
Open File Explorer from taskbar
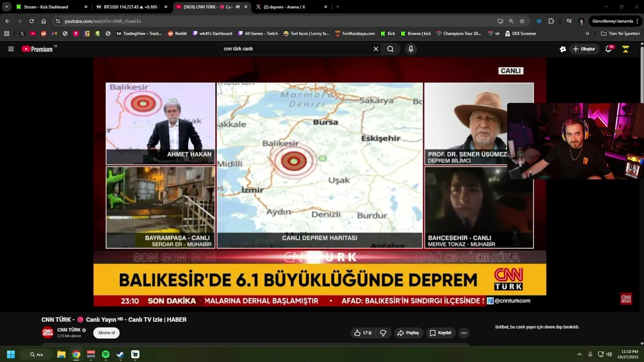point(61,354)
